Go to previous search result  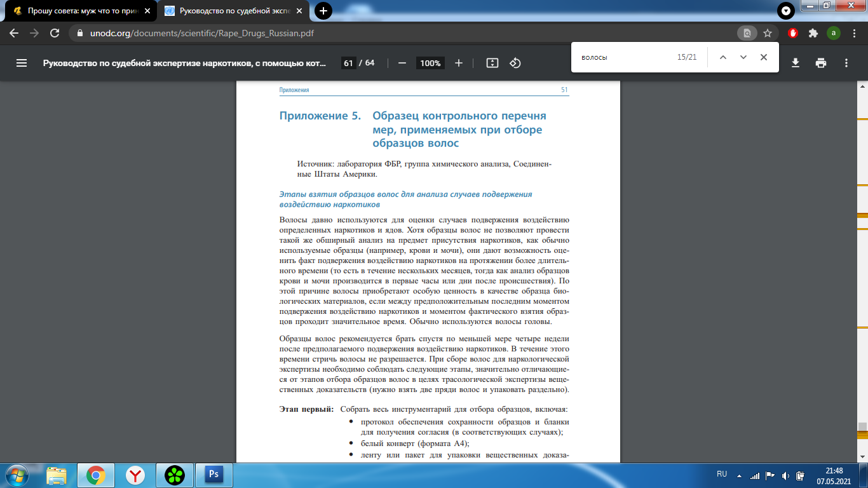click(722, 57)
